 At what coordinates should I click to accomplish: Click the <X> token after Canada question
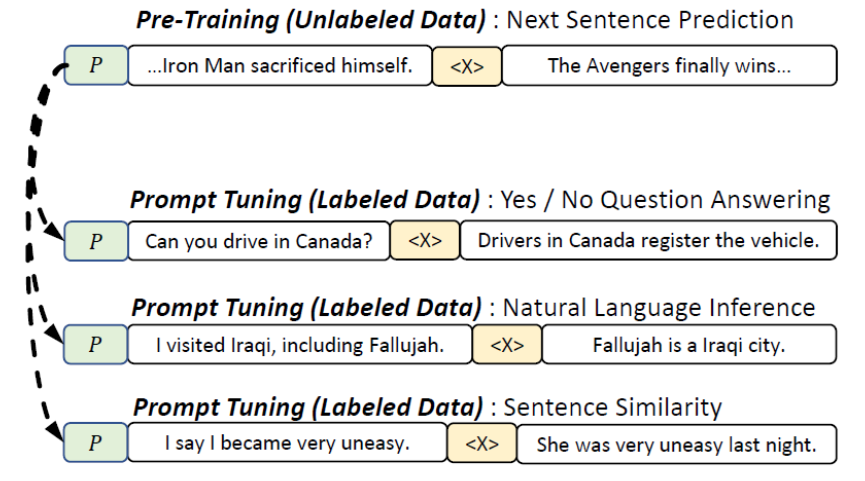tap(425, 240)
